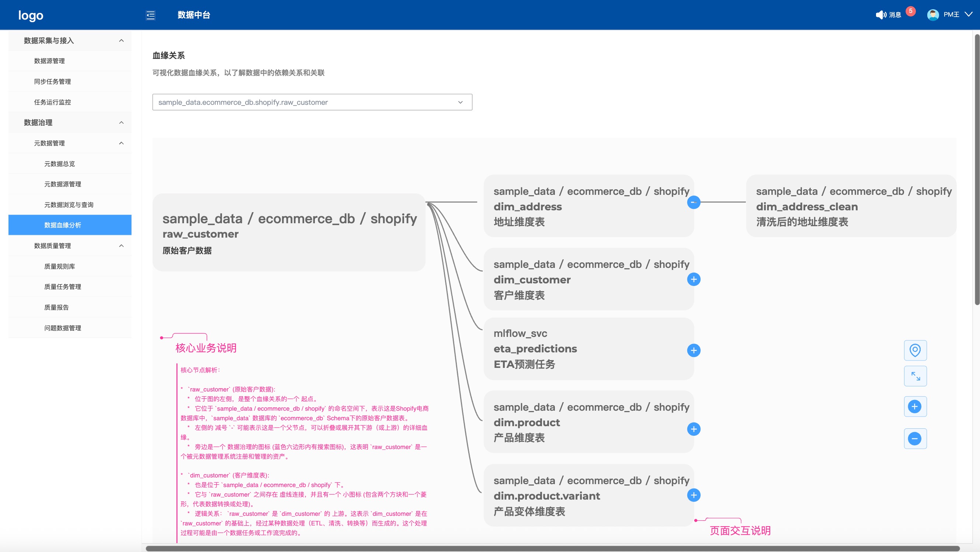Image resolution: width=980 pixels, height=552 pixels.
Task: Click the message speaker icon
Action: pos(881,15)
